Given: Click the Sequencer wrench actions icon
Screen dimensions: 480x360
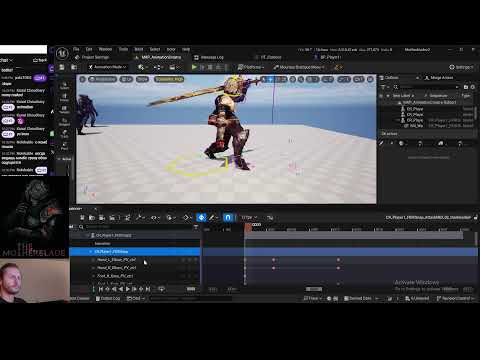Looking at the screenshot, I should [x=140, y=218].
